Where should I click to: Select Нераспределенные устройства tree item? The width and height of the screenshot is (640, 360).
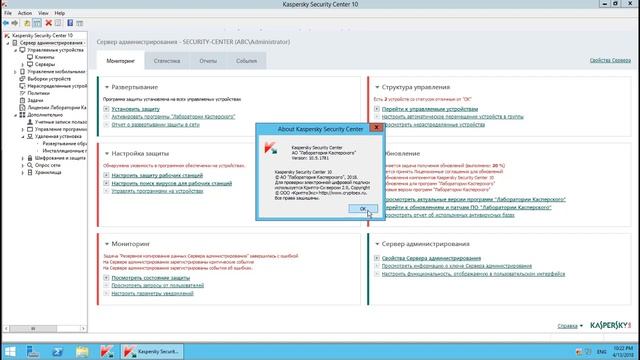pos(57,86)
